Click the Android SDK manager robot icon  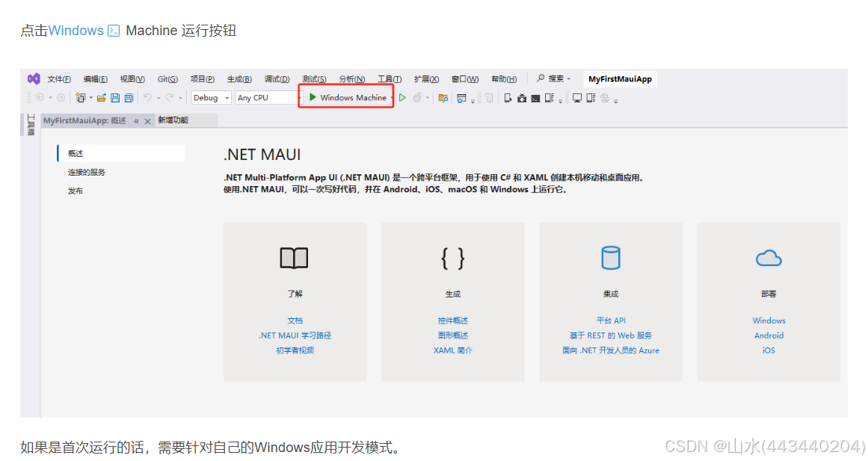point(521,98)
